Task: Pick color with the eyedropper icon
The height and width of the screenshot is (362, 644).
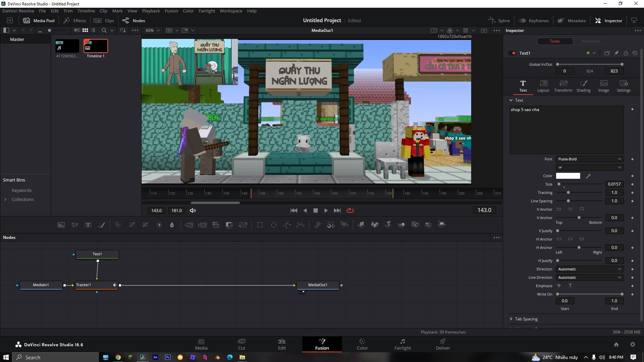Action: click(x=588, y=176)
